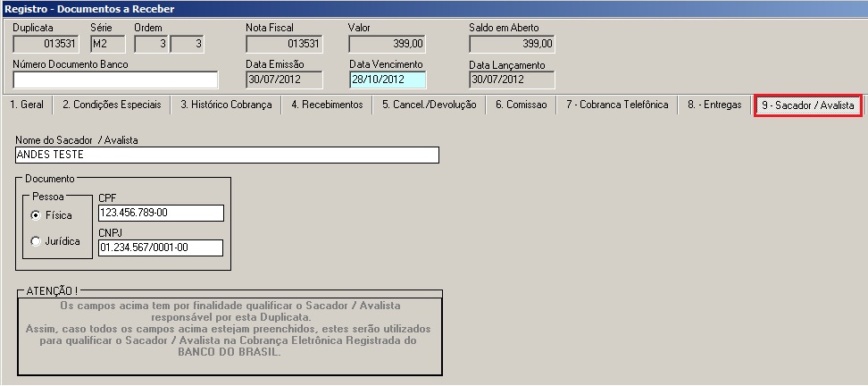Select the 9 - Sacador / Avalista tab
This screenshot has height=386, width=868.
(808, 105)
